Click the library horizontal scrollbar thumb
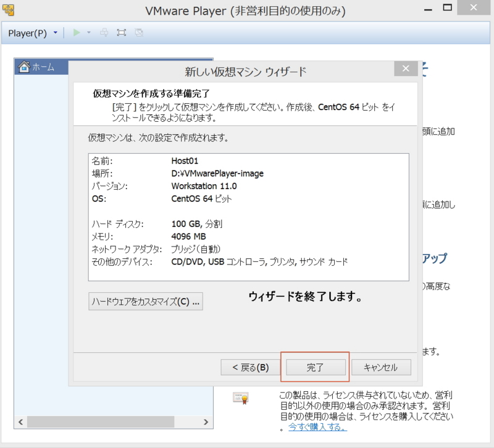This screenshot has height=448, width=494. 101,422
